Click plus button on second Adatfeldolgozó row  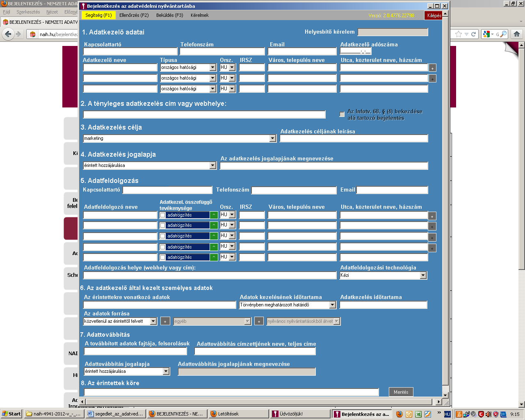432,226
